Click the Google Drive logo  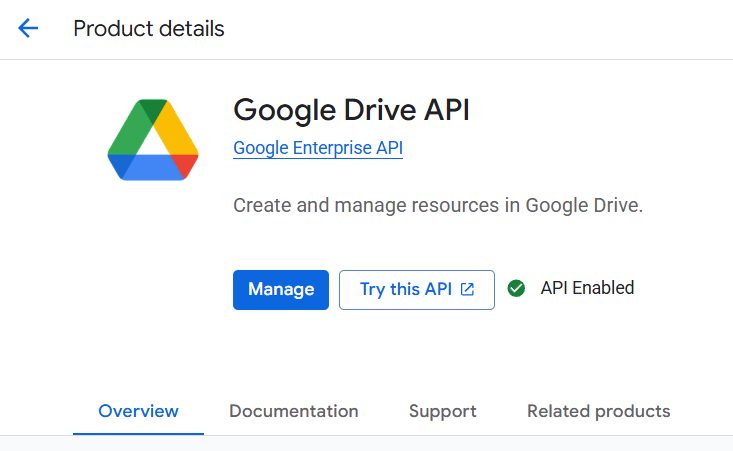153,140
